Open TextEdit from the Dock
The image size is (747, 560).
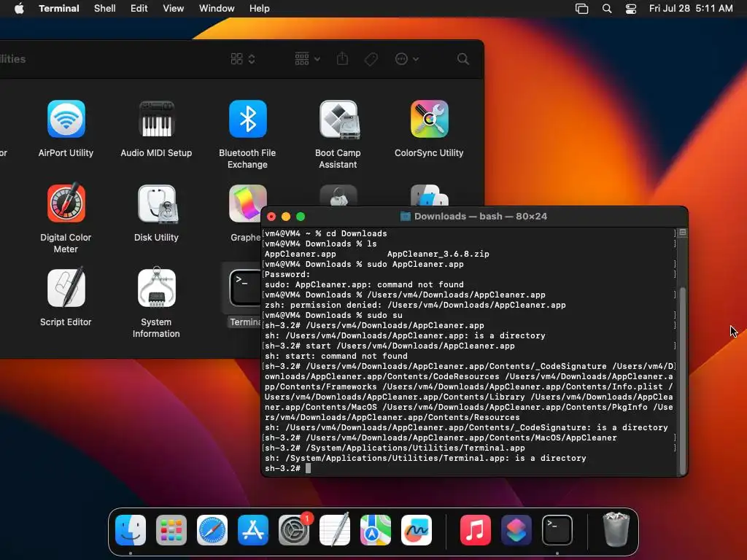tap(334, 530)
